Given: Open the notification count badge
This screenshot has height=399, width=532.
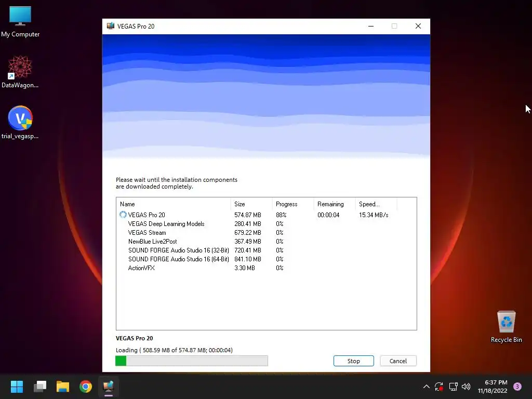Looking at the screenshot, I should click(517, 387).
